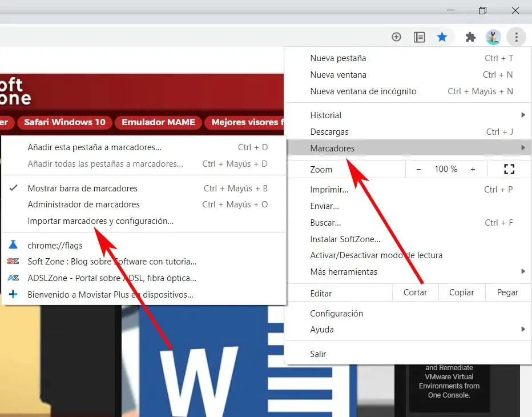Click the user profile avatar

493,37
